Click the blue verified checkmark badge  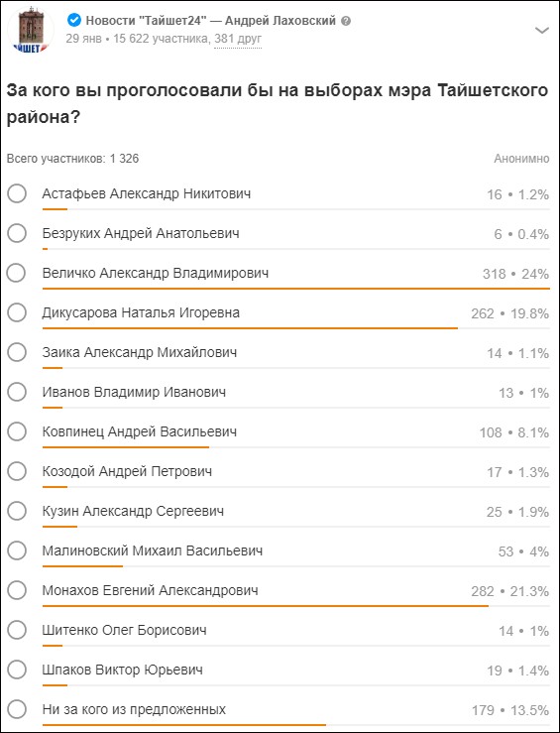tap(74, 20)
